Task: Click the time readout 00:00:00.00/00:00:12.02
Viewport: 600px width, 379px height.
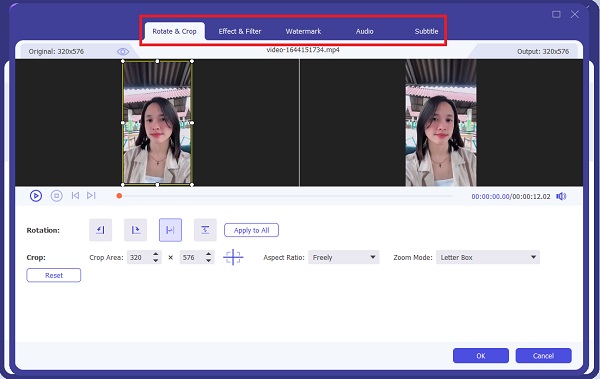Action: tap(511, 196)
